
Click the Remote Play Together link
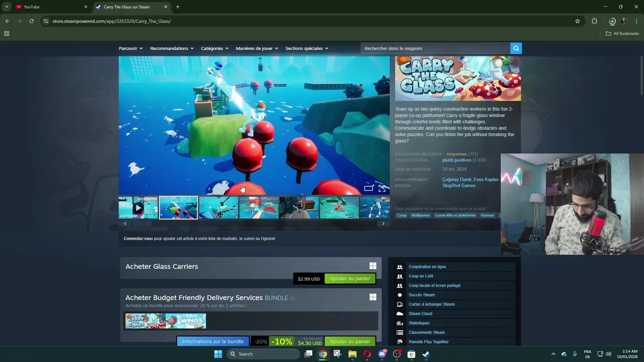(429, 342)
